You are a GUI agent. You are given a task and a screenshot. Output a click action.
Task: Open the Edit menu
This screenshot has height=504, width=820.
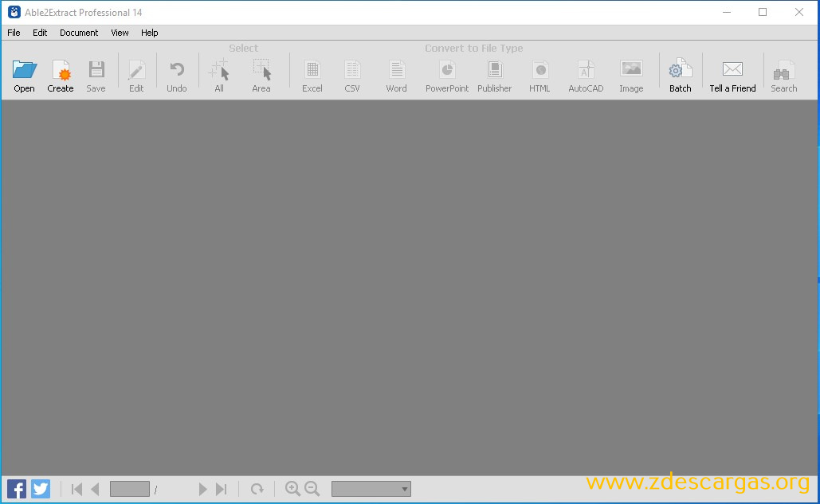(40, 33)
